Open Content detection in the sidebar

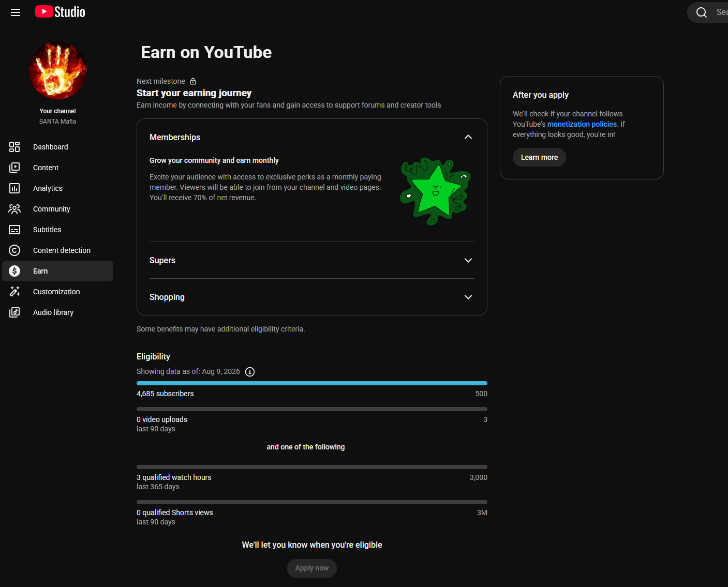(58, 250)
